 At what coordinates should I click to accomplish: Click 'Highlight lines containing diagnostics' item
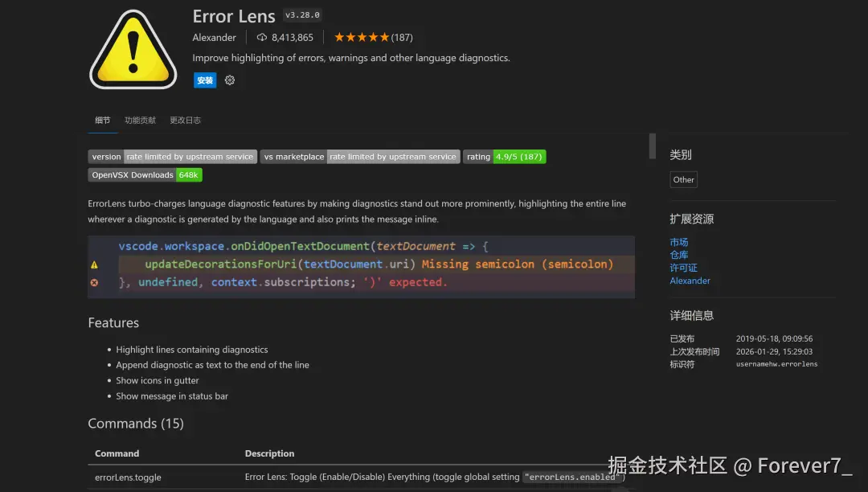pyautogui.click(x=191, y=350)
